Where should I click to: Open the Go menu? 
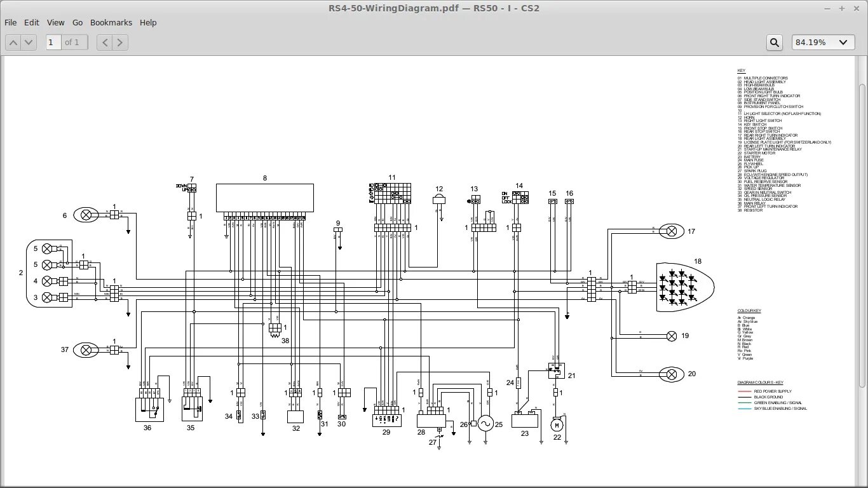click(78, 22)
